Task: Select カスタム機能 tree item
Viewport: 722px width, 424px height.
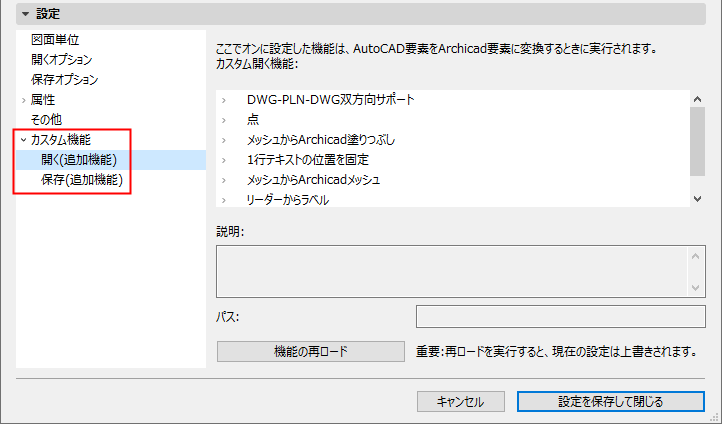Action: pyautogui.click(x=61, y=139)
